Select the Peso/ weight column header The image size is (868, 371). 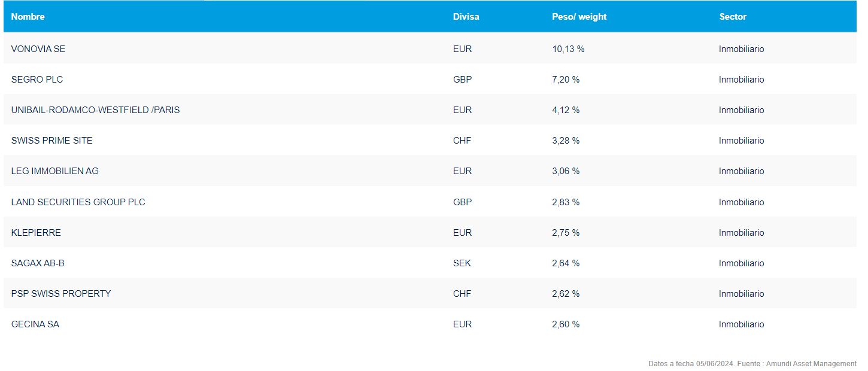pos(579,17)
